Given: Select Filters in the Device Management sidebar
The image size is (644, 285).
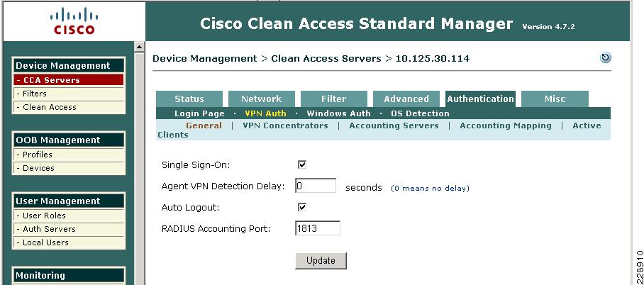Looking at the screenshot, I should tap(69, 94).
